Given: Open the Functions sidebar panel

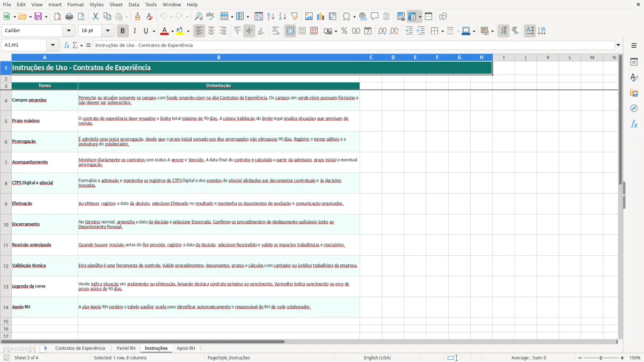Looking at the screenshot, I should pyautogui.click(x=634, y=124).
